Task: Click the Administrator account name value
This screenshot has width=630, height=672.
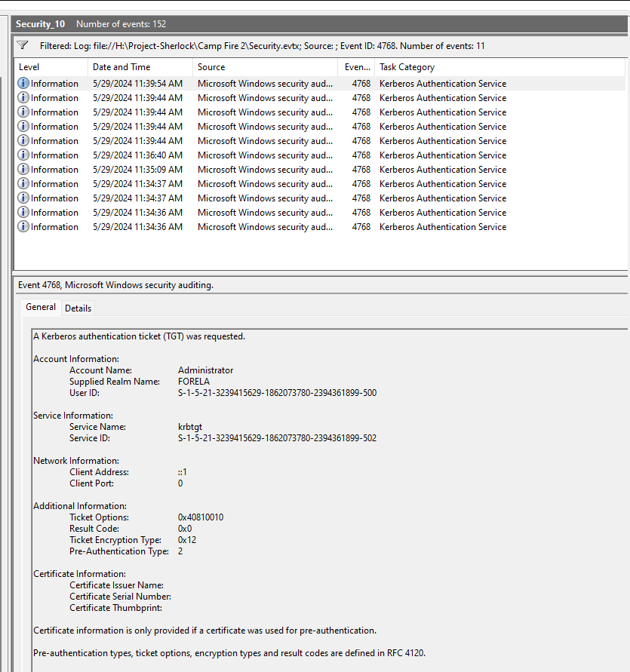Action: (x=205, y=370)
